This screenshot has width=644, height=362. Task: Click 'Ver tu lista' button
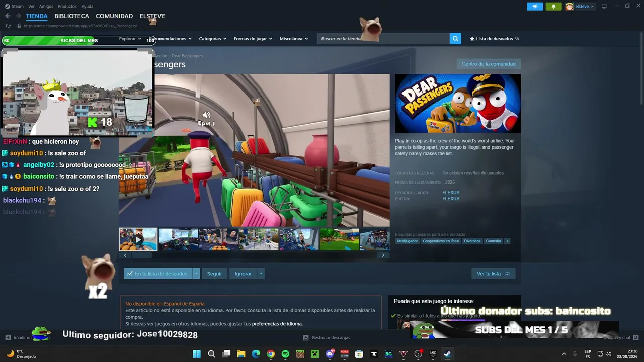[x=494, y=274]
